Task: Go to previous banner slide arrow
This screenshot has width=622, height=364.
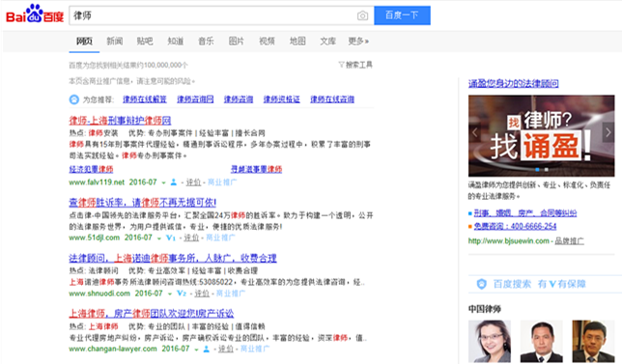Action: coord(474,132)
